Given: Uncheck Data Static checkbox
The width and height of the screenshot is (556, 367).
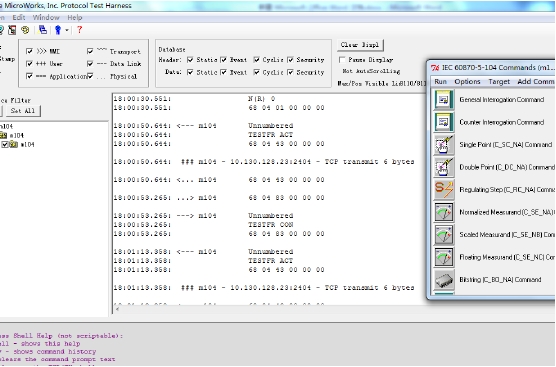Looking at the screenshot, I should pyautogui.click(x=190, y=72).
